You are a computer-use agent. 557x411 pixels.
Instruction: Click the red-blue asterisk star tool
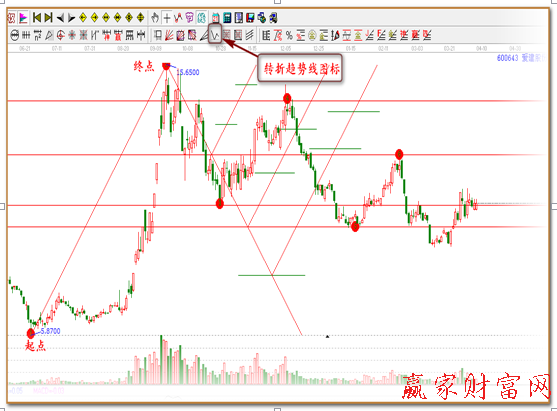pyautogui.click(x=72, y=35)
